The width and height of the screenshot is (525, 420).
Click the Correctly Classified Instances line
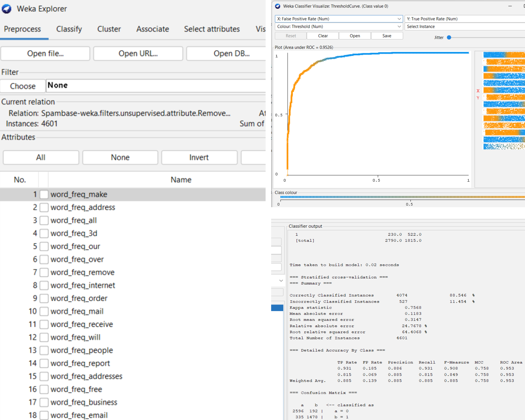tap(382, 295)
